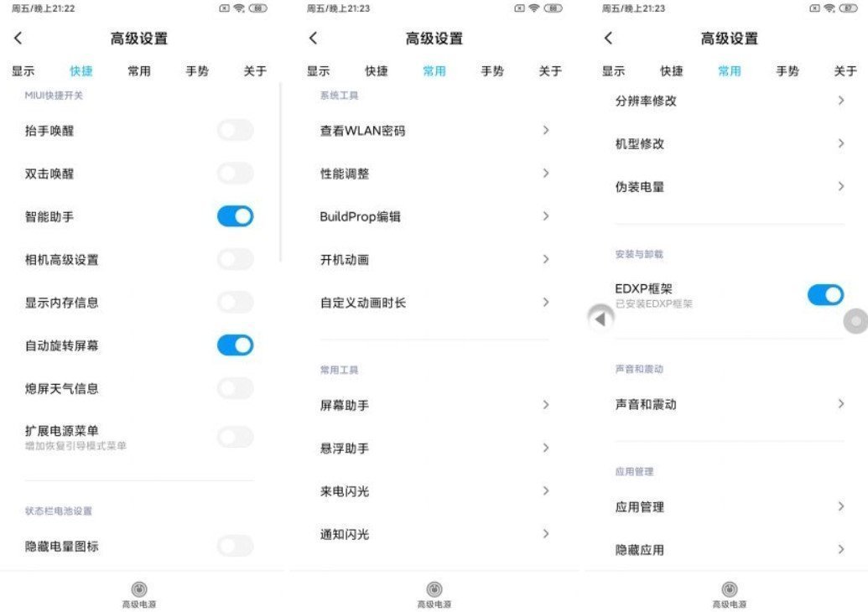Tap the MIUI快捷开关 section header

click(54, 96)
